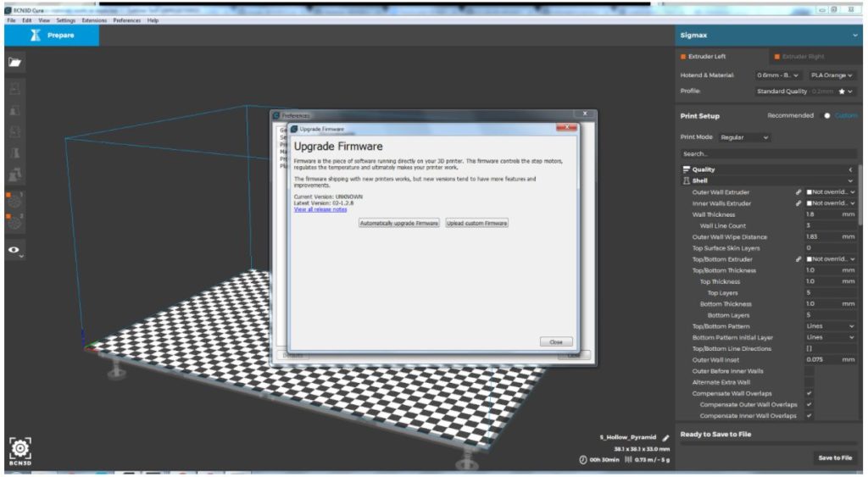868x477 pixels.
Task: Click the star icon in Profile field
Action: (x=842, y=92)
